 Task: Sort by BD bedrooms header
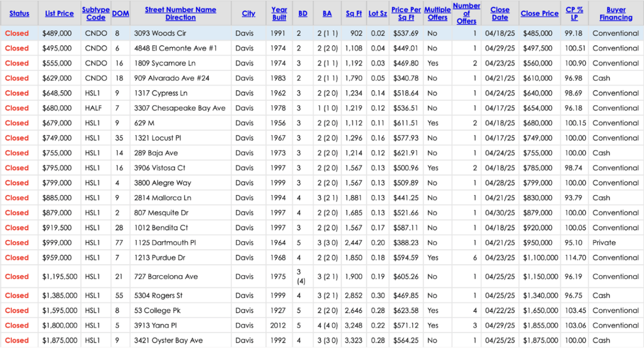pyautogui.click(x=303, y=14)
